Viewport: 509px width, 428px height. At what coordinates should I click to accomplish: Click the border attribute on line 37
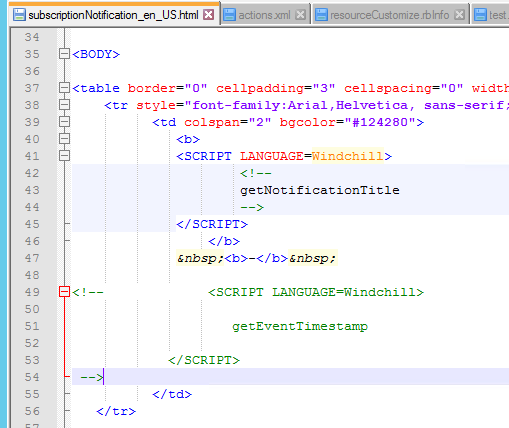[152, 88]
